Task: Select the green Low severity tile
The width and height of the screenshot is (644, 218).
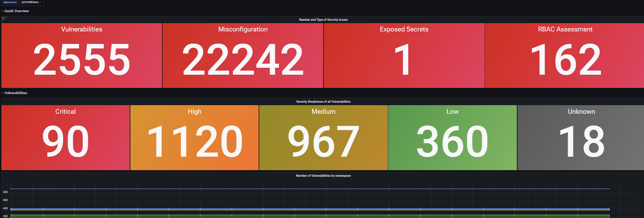Action: (452, 138)
